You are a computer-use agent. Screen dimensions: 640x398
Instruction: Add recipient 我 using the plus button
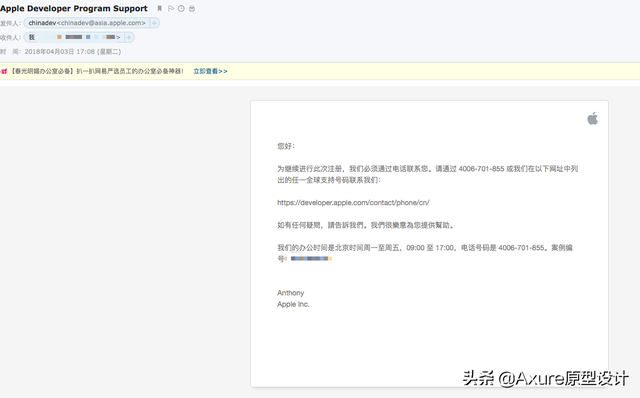[129, 37]
